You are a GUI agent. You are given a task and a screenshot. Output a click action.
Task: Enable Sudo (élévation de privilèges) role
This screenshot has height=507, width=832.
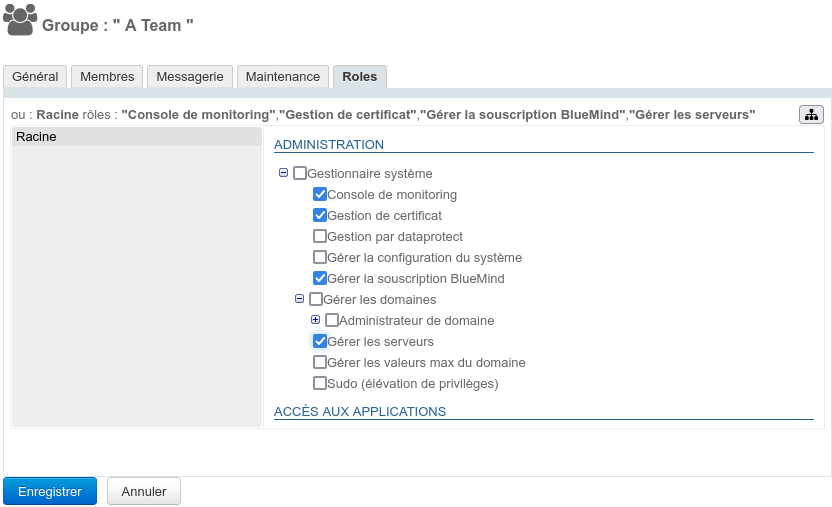[x=320, y=383]
